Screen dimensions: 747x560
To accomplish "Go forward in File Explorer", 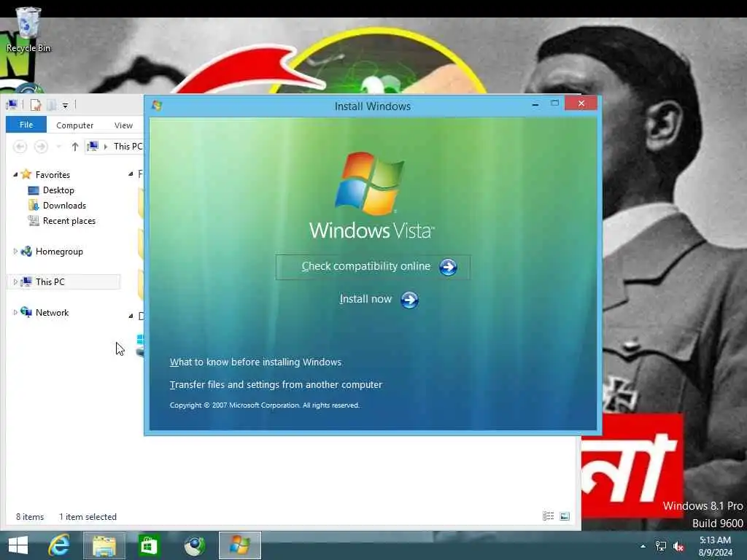I will [41, 146].
